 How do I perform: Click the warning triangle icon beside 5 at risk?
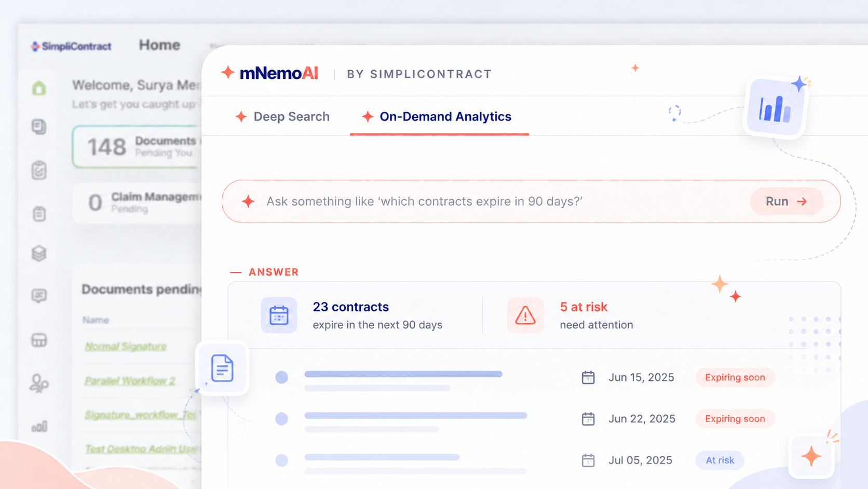click(525, 315)
